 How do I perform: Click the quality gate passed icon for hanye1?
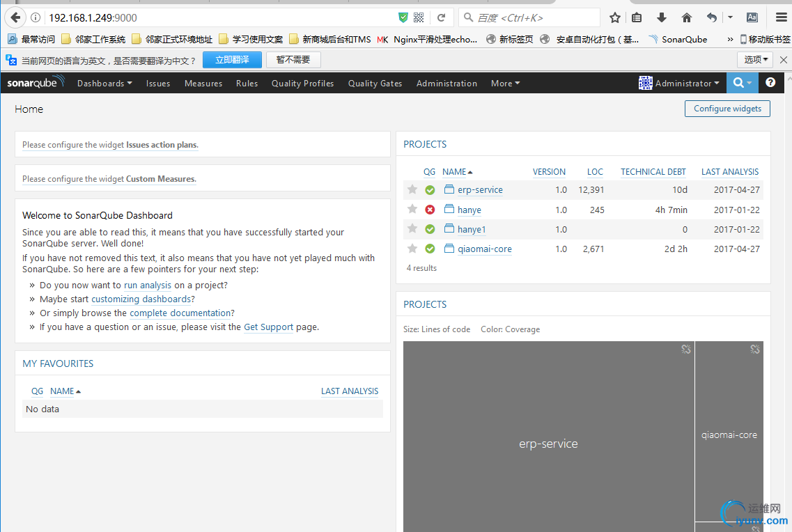(430, 229)
